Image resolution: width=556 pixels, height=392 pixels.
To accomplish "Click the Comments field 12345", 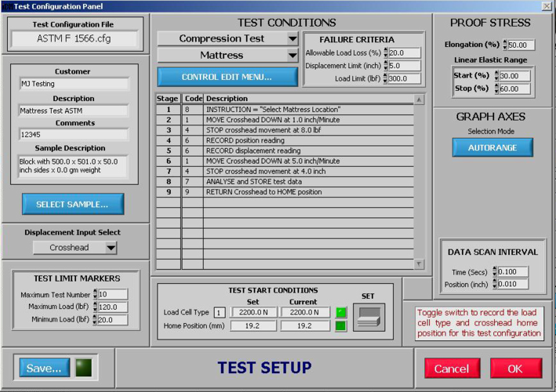I will coord(74,135).
